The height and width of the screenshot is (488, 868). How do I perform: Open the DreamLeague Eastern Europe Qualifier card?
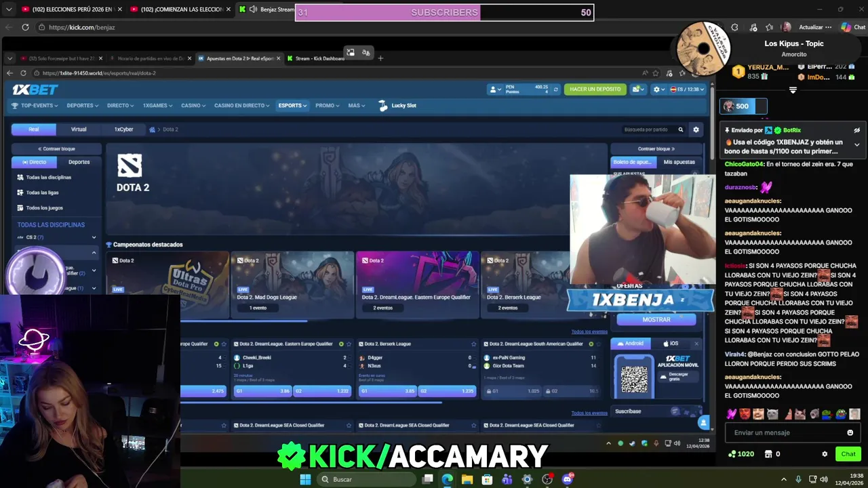click(417, 285)
